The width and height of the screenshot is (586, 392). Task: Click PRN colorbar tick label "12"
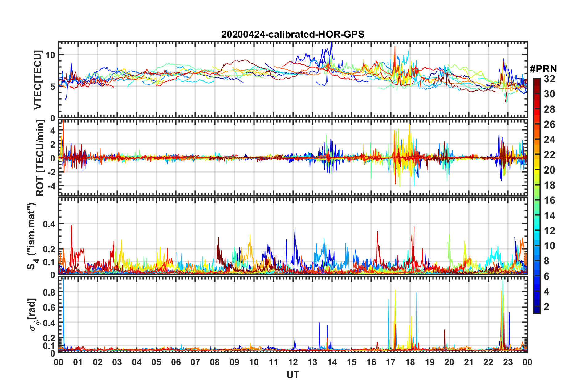point(549,231)
